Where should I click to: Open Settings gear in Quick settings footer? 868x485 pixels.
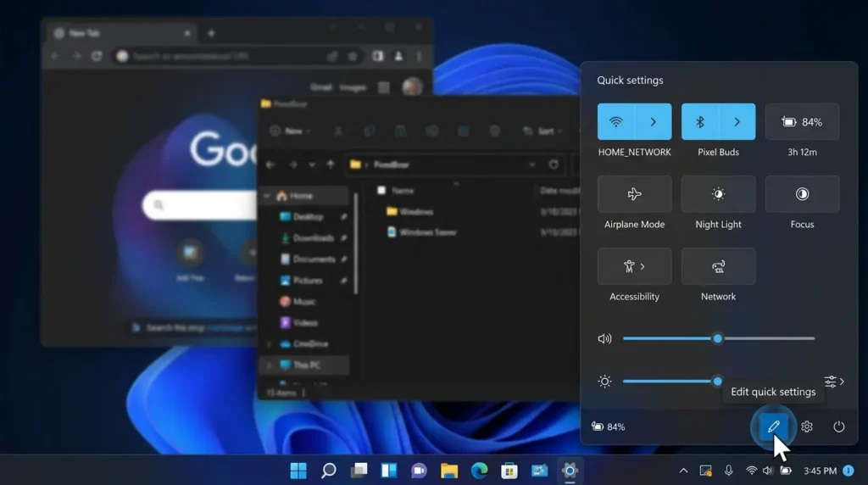pos(807,426)
